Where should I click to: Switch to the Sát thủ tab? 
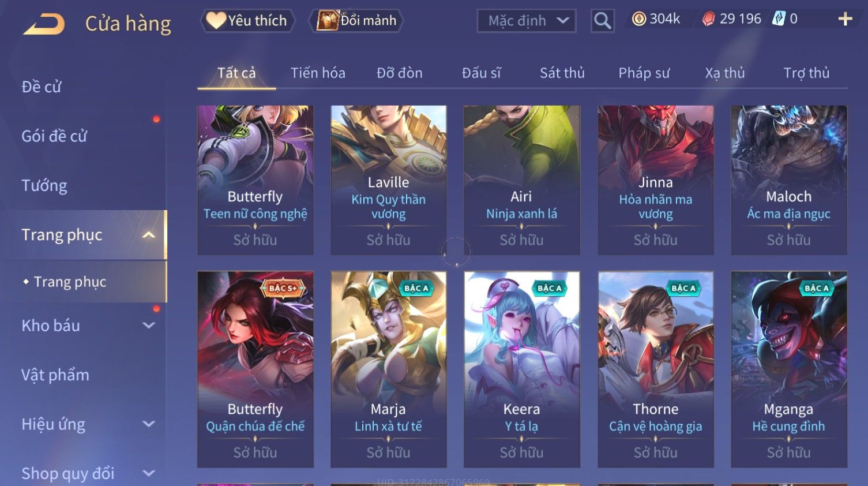click(562, 73)
